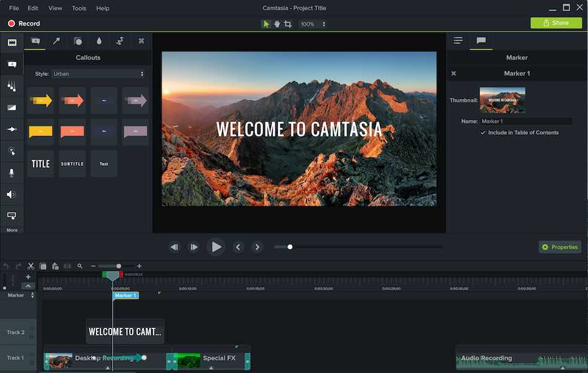Select the pan hand tool

point(277,24)
